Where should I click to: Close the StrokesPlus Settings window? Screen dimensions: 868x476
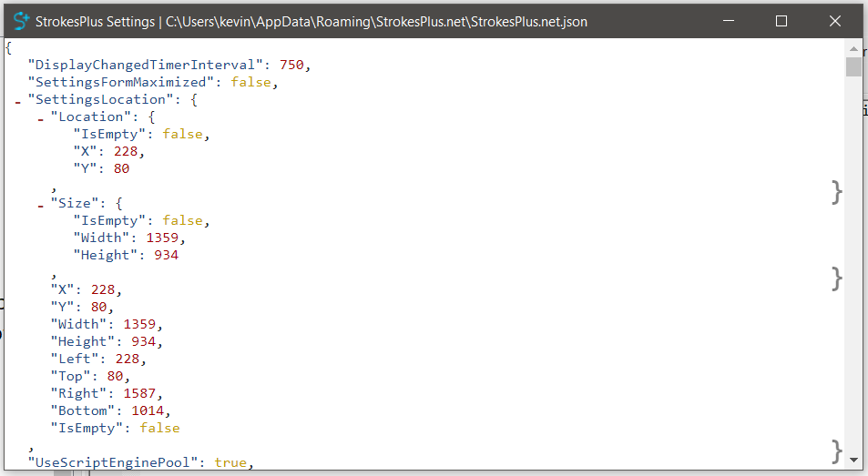pyautogui.click(x=835, y=21)
